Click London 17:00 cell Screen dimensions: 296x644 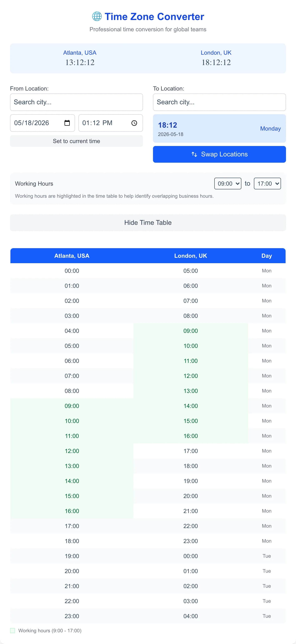coord(191,451)
